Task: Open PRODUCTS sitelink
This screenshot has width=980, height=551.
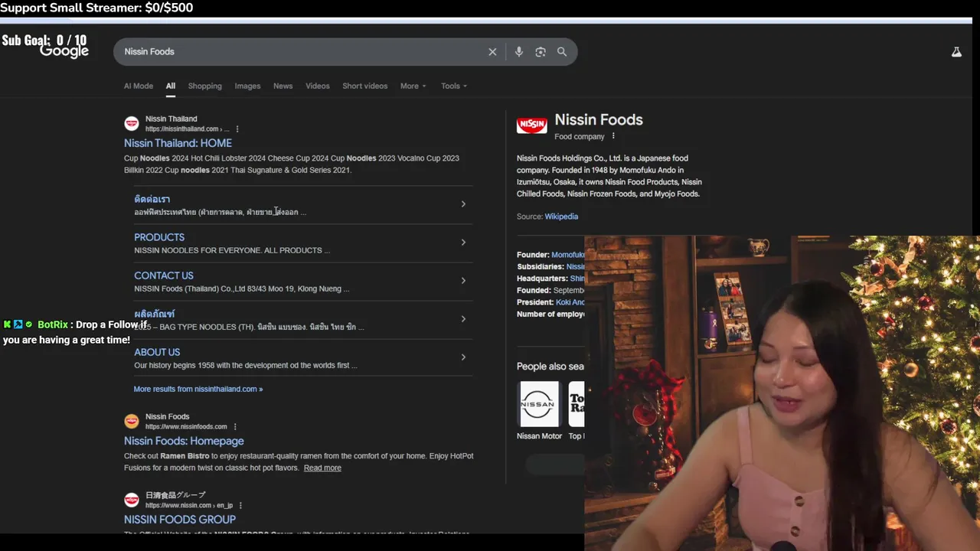Action: coord(159,237)
